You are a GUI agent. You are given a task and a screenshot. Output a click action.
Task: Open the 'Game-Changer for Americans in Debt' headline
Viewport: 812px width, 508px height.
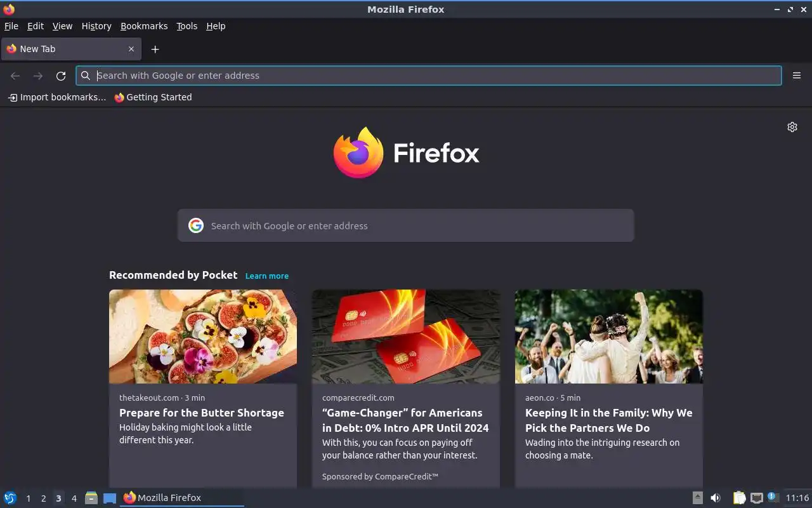[x=405, y=420]
